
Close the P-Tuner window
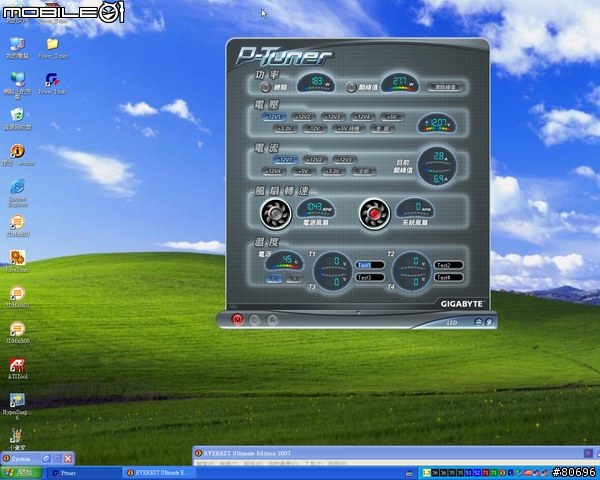(489, 322)
